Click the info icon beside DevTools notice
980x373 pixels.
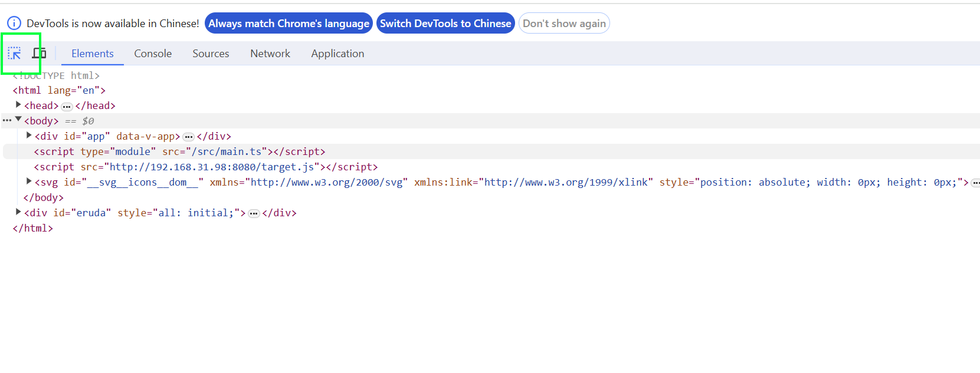point(14,24)
